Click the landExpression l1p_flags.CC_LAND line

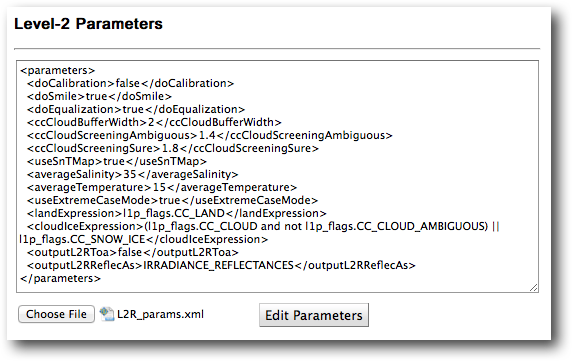pos(177,213)
